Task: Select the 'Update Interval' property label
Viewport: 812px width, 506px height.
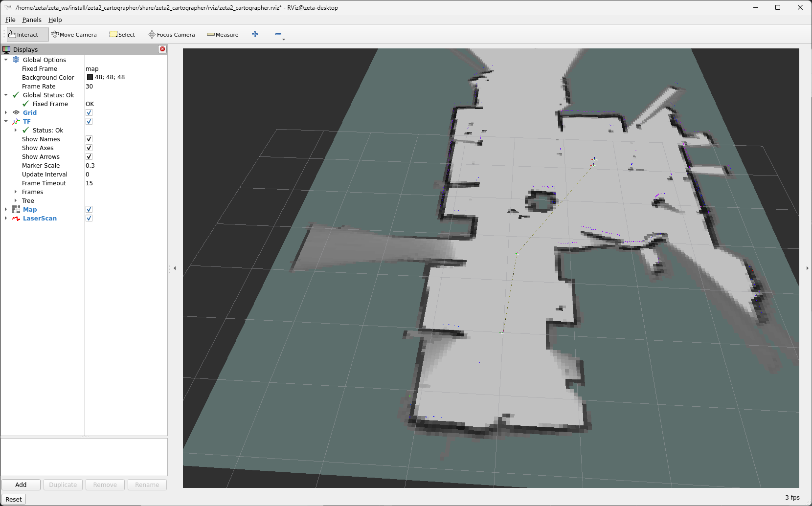Action: coord(45,174)
